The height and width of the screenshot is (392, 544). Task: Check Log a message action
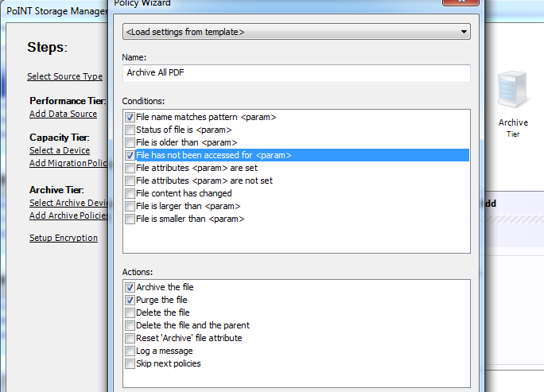tap(130, 351)
